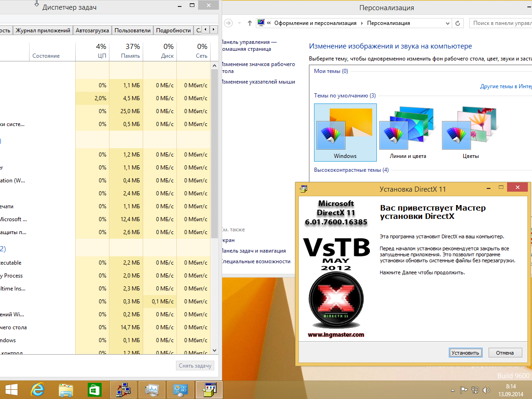The width and height of the screenshot is (532, 399).
Task: Click the Экран link under См. также
Action: pyautogui.click(x=228, y=240)
